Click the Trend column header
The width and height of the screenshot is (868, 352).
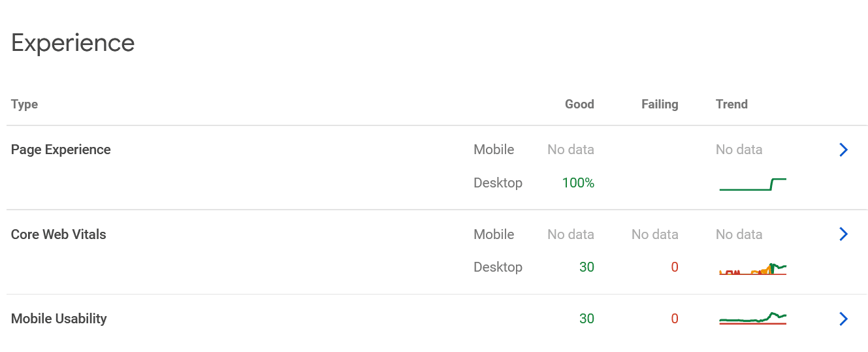click(731, 104)
